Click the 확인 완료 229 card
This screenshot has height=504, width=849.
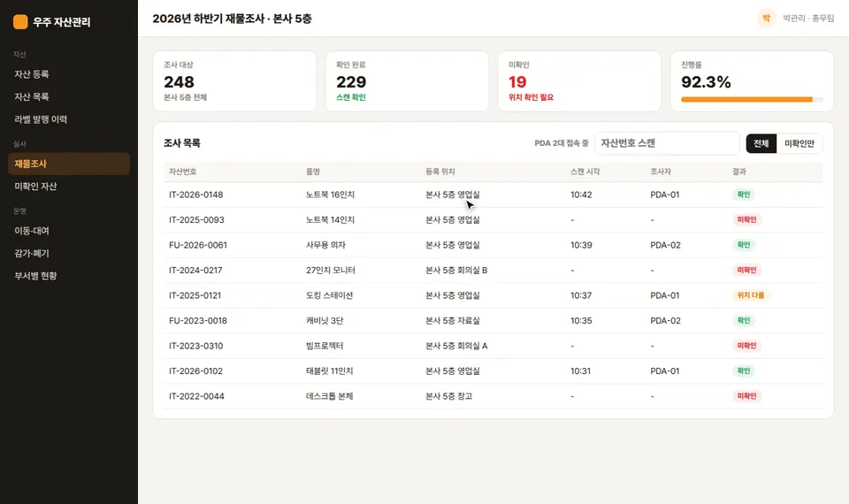coord(407,81)
